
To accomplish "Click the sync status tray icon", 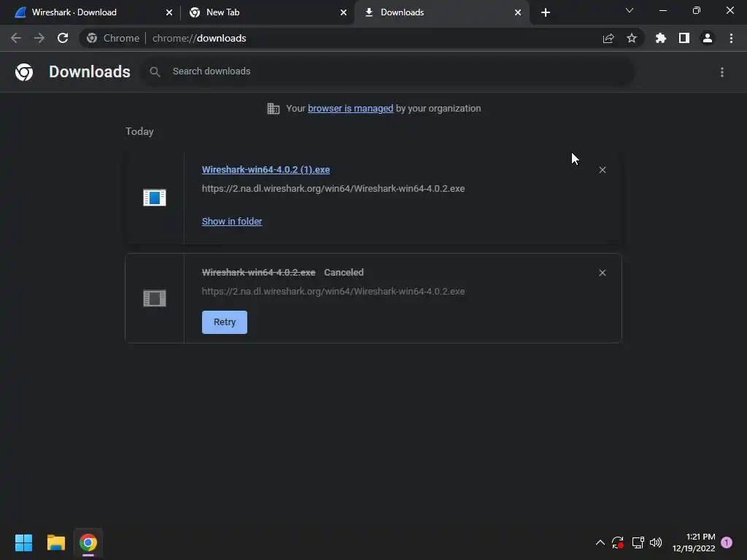I will (618, 542).
